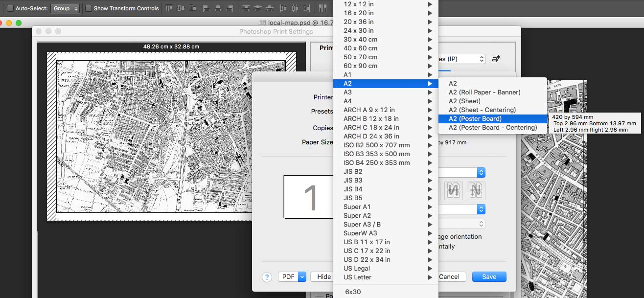Open the help question mark button
This screenshot has height=298, width=644.
(x=267, y=277)
